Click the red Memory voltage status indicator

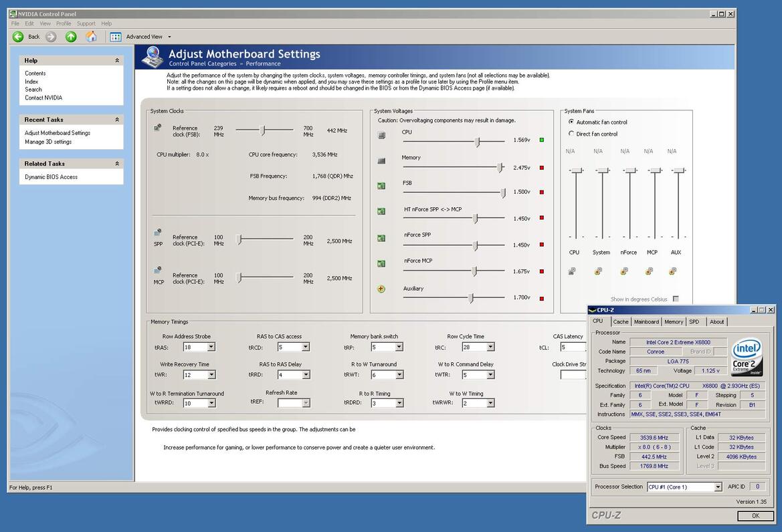(x=542, y=168)
